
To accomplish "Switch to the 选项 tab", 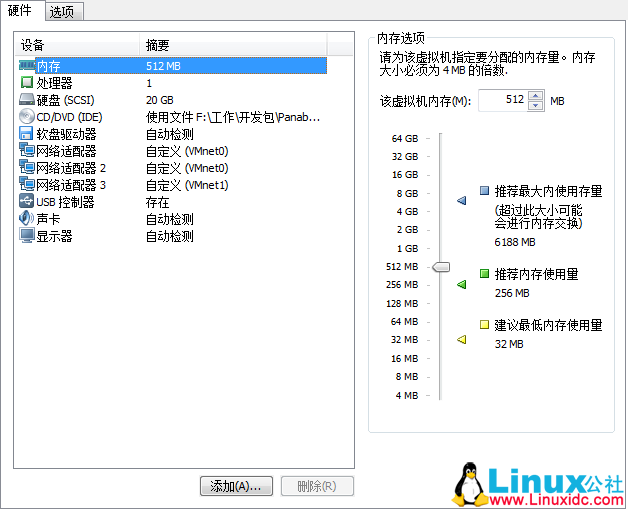I will (x=63, y=11).
